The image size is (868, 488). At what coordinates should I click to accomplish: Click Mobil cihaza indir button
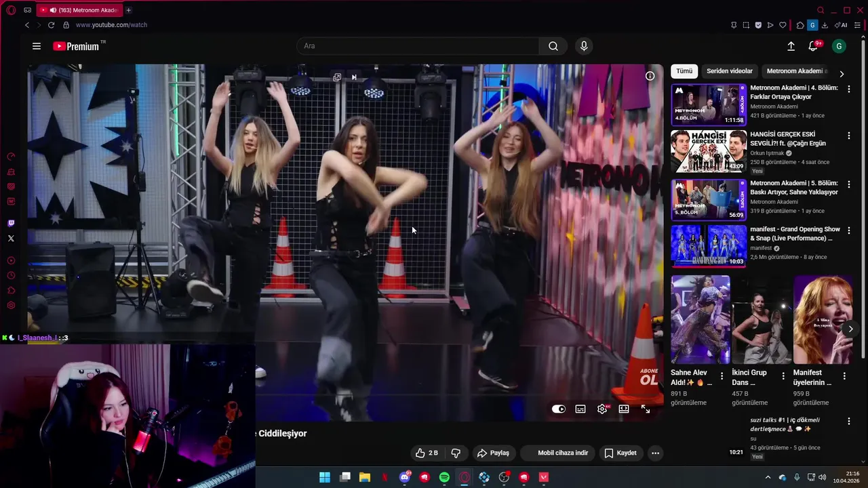coord(558,453)
